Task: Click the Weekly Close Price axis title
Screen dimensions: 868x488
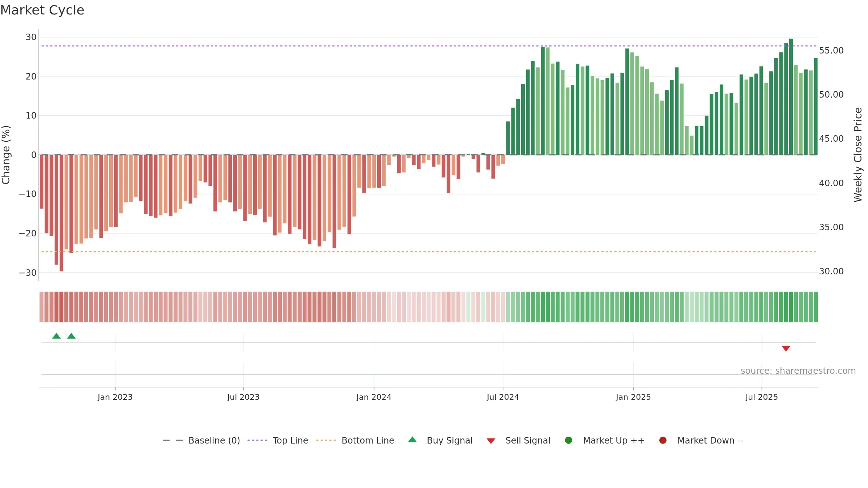Action: tap(858, 155)
